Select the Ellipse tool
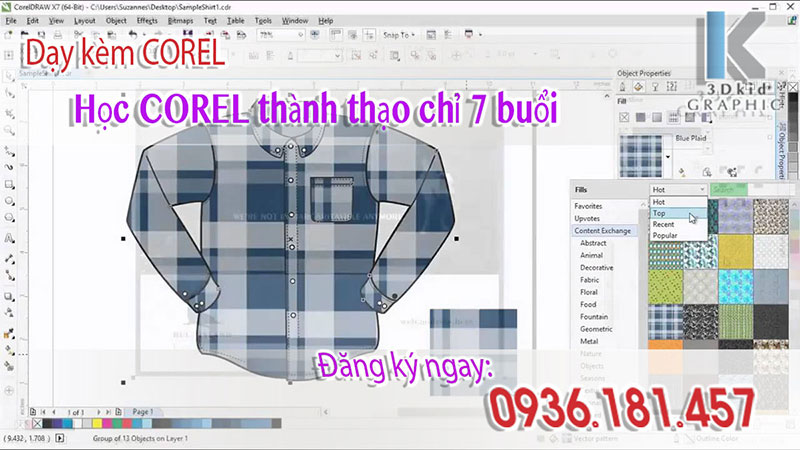800x450 pixels. tap(9, 201)
